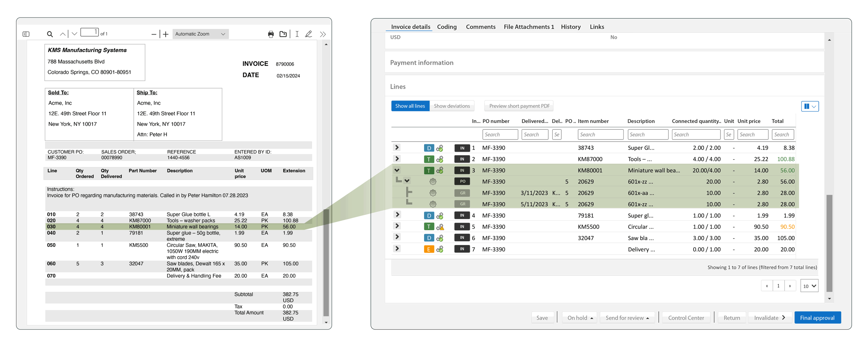Click the gear icon on the PO sub-line
This screenshot has height=347, width=868.
[x=433, y=181]
